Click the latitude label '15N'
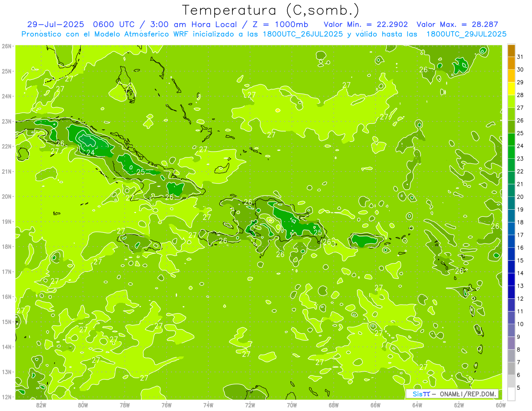 click(x=6, y=322)
